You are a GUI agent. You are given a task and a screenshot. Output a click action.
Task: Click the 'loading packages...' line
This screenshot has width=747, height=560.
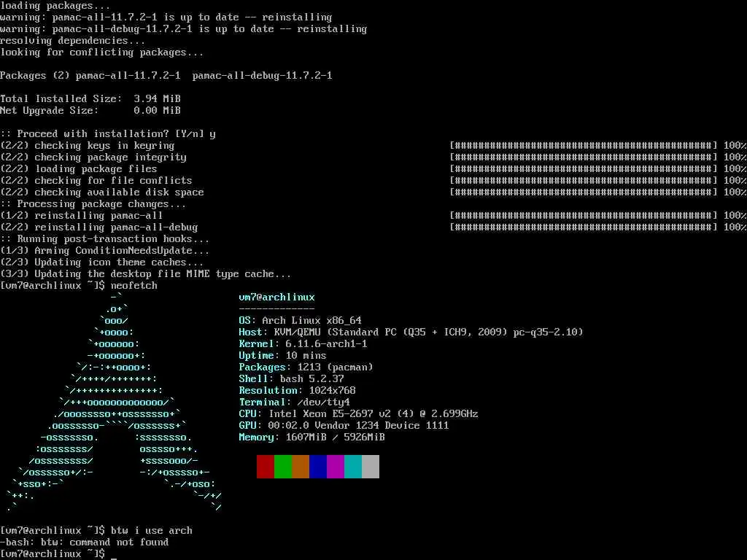[x=55, y=6]
